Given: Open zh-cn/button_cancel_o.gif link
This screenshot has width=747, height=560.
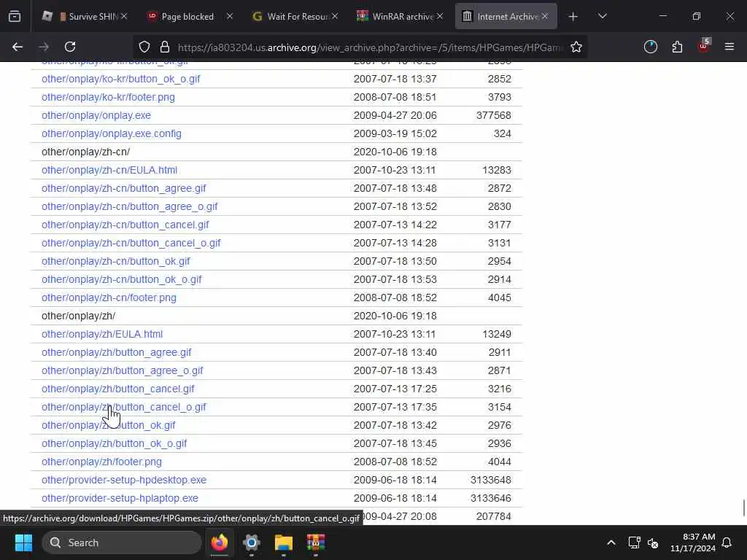Looking at the screenshot, I should [x=131, y=243].
